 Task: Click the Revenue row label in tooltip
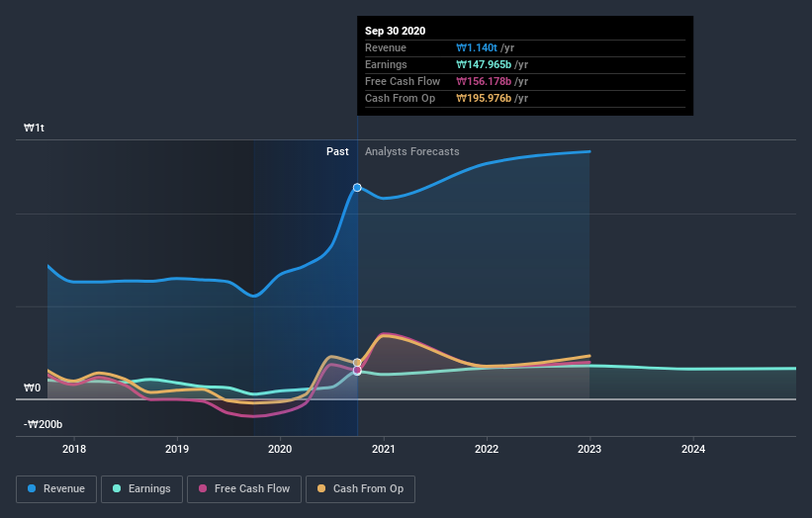(386, 47)
